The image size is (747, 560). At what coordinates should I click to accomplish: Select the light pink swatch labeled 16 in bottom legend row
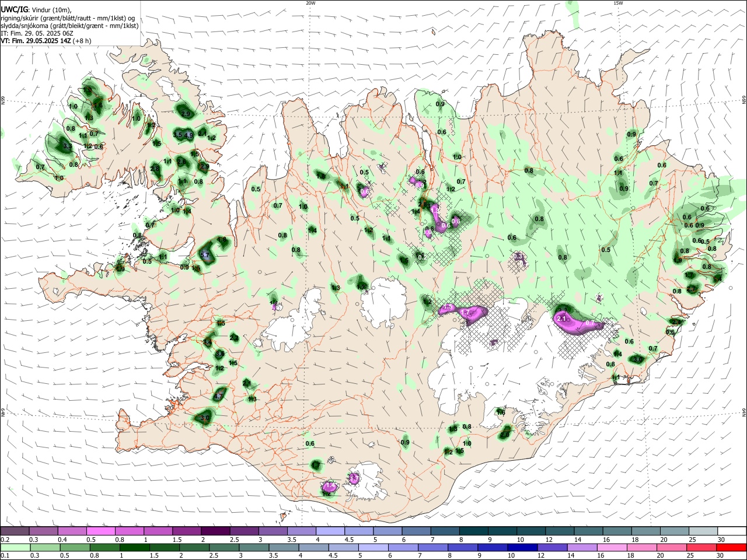(611, 548)
